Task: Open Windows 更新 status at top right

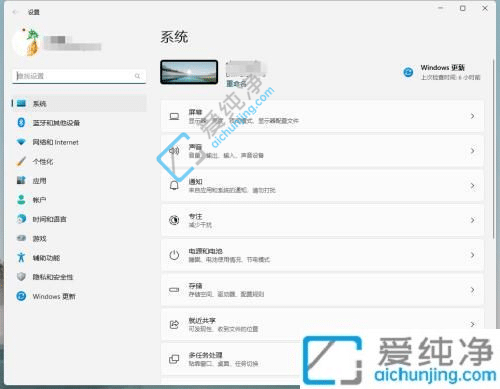Action: [442, 72]
